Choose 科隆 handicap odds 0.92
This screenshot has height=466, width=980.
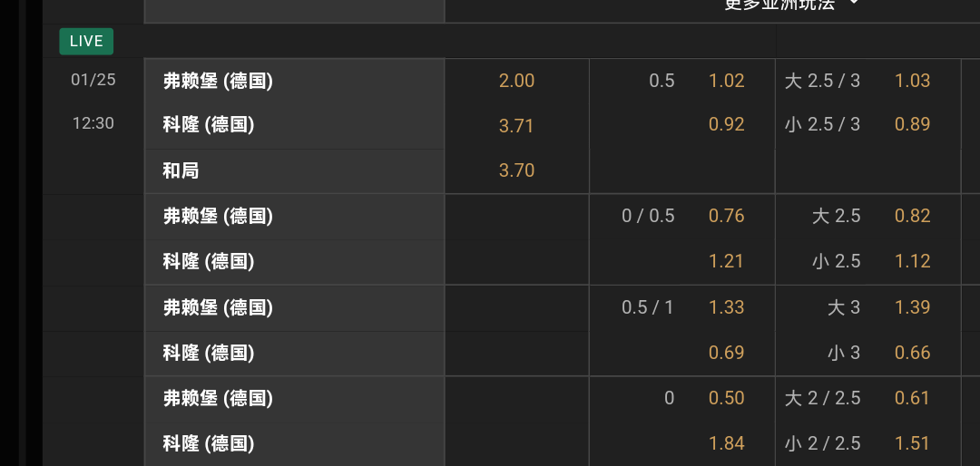726,124
